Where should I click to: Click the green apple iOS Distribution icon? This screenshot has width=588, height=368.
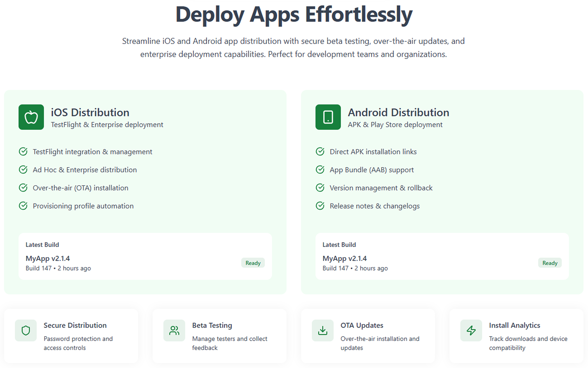pyautogui.click(x=31, y=117)
